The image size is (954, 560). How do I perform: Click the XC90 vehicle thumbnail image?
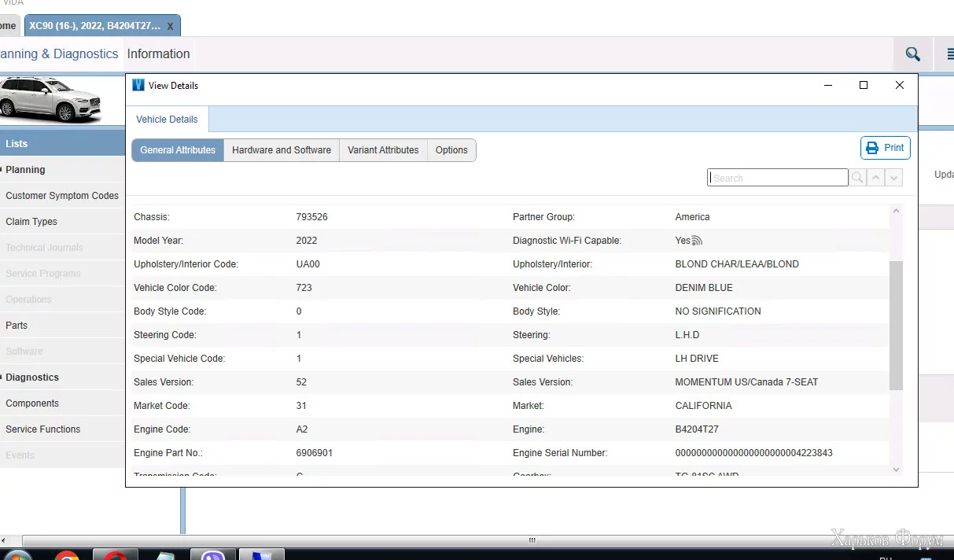[51, 98]
